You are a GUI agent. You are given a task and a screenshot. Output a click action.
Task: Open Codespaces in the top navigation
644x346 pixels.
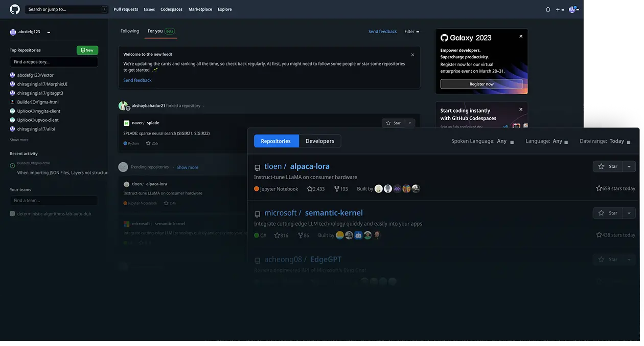click(x=172, y=9)
